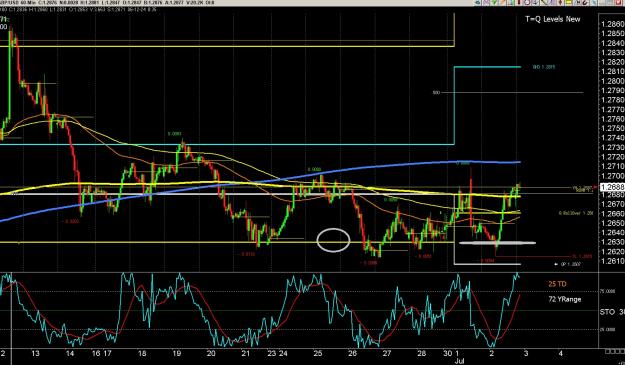
Task: Click date axis label 28
Action: tap(422, 353)
